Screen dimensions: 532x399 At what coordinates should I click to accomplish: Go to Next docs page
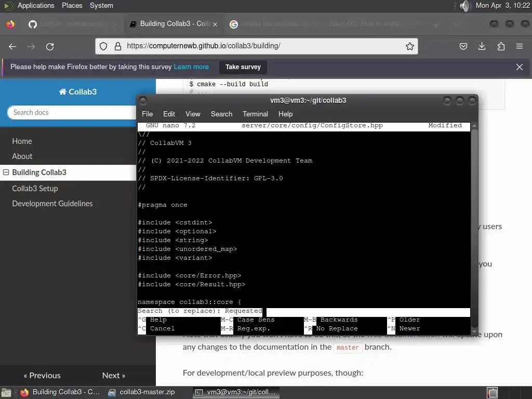[x=114, y=375]
